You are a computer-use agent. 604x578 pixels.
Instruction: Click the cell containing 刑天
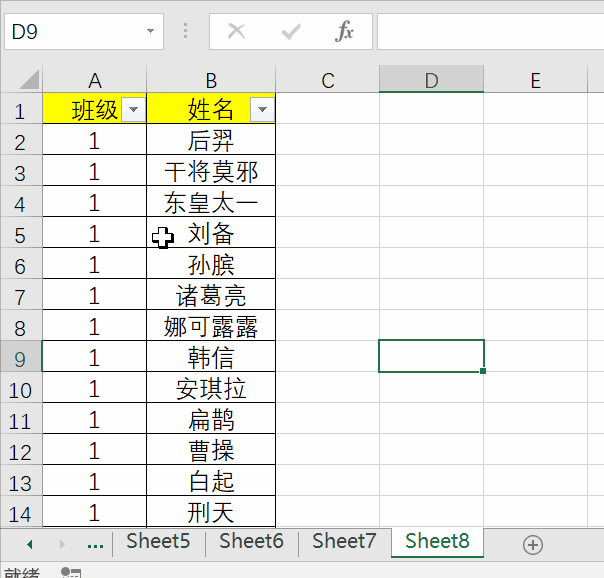pos(211,511)
